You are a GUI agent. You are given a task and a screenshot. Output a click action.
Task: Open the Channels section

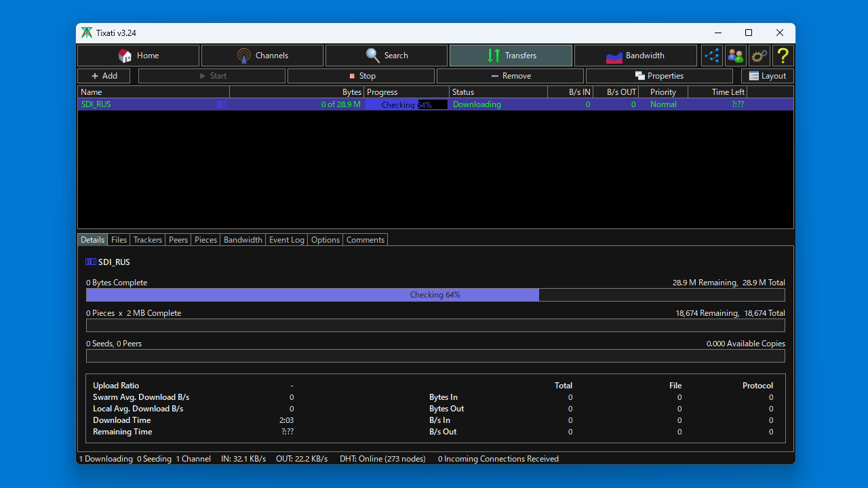pos(262,56)
